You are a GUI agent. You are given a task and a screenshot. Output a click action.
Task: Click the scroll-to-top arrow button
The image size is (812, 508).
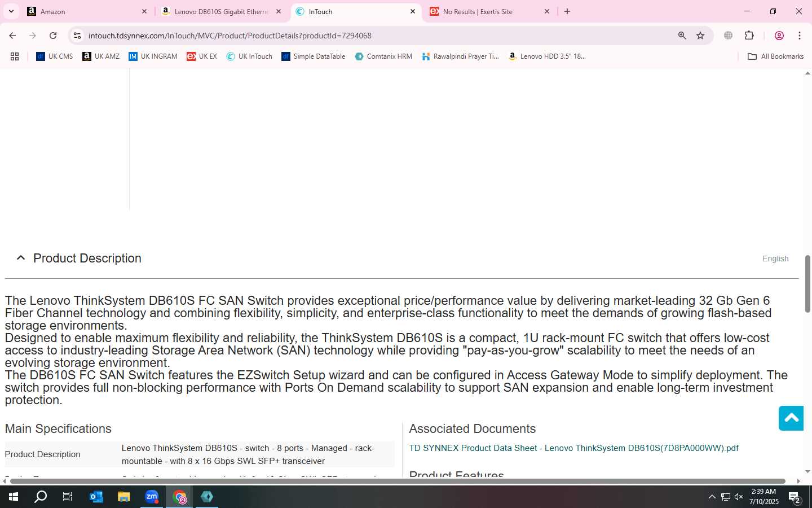point(791,418)
